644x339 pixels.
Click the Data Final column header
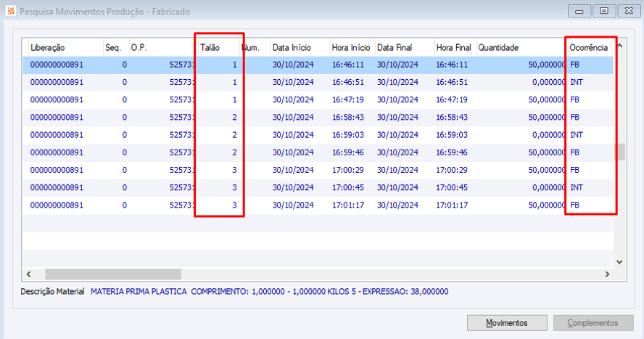point(405,48)
